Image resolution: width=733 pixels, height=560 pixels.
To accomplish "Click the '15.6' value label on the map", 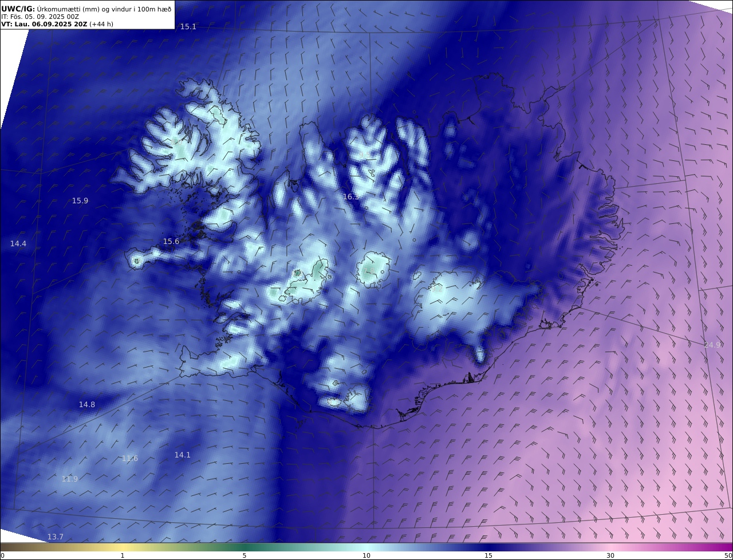I will tap(171, 242).
